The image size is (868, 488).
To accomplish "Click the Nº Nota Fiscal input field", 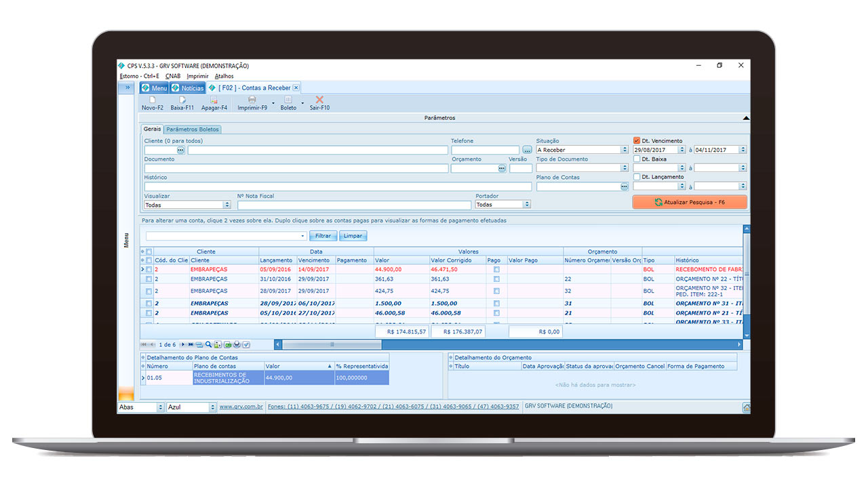I will point(354,205).
